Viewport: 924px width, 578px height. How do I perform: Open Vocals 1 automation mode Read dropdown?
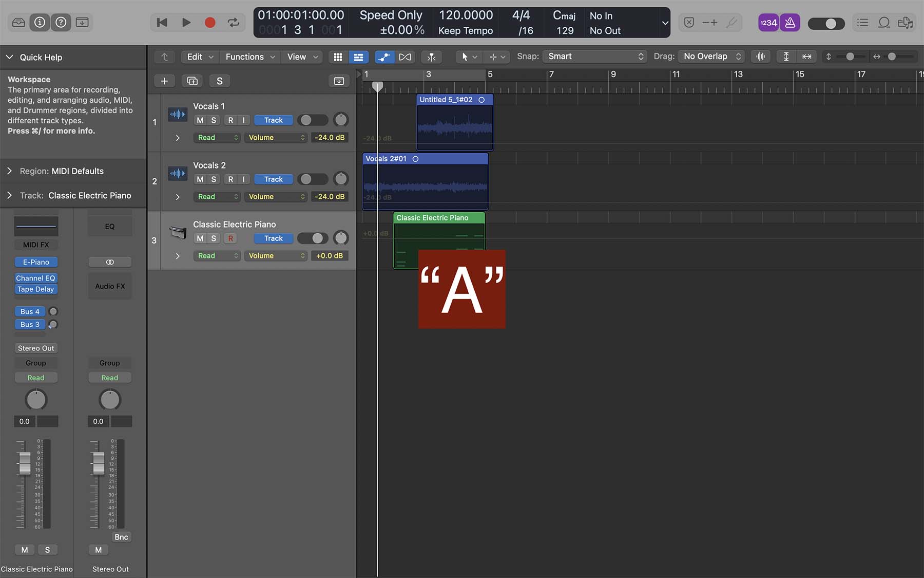point(217,138)
